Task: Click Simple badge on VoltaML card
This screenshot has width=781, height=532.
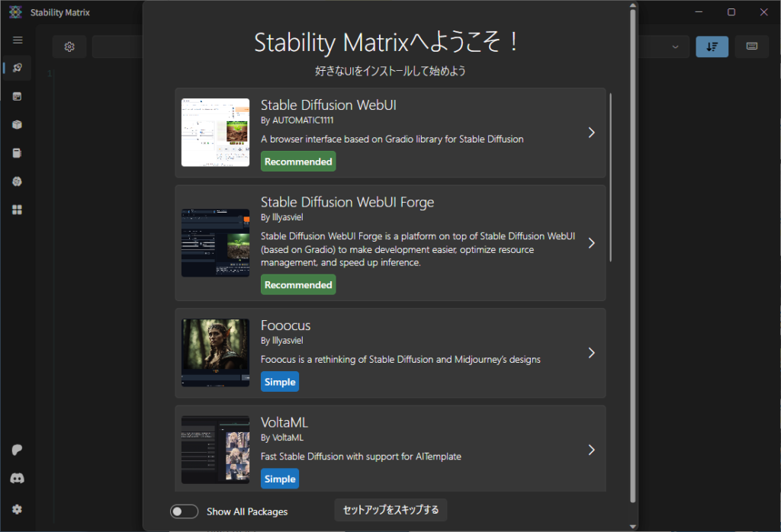Action: [280, 479]
